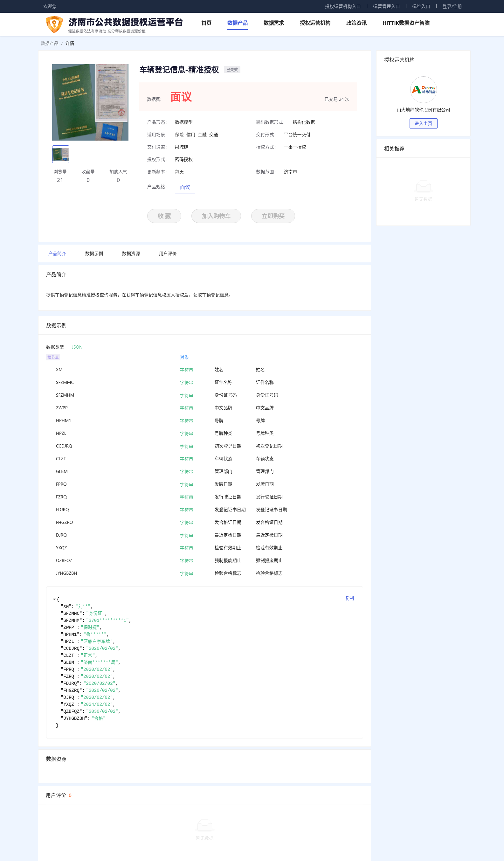
Task: Click the QZBFQZ field name
Action: pyautogui.click(x=64, y=560)
